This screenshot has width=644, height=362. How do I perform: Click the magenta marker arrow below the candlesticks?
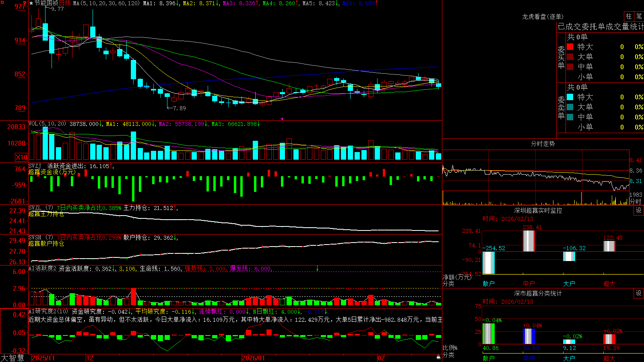pos(282,119)
